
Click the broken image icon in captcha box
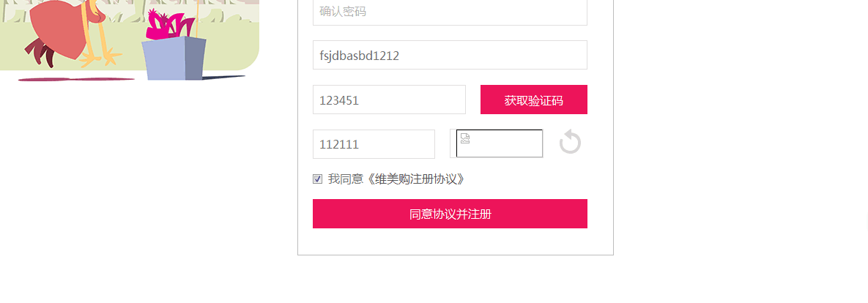[465, 138]
